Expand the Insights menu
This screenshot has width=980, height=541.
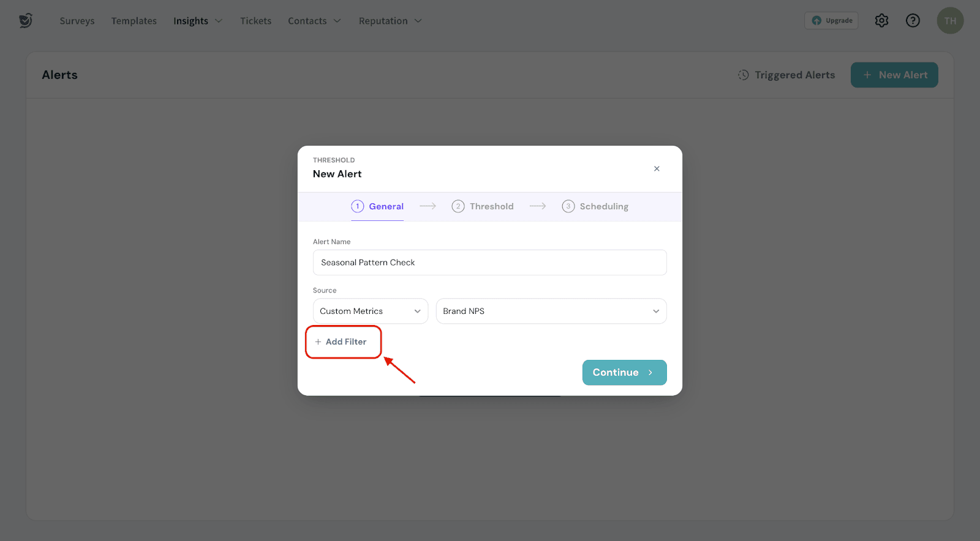(197, 21)
